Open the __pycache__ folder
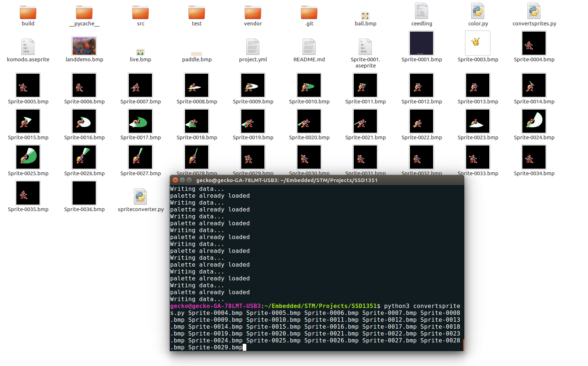The width and height of the screenshot is (588, 366). point(84,12)
